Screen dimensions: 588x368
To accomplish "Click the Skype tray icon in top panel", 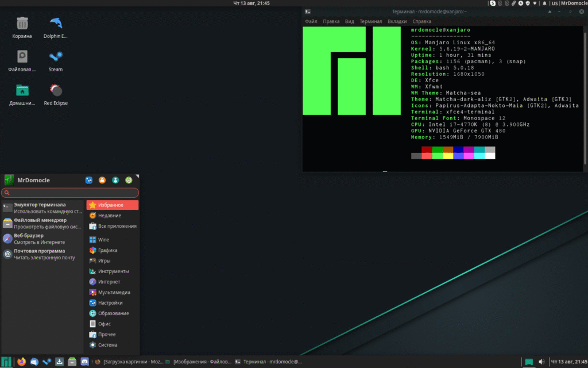I will coord(493,3).
